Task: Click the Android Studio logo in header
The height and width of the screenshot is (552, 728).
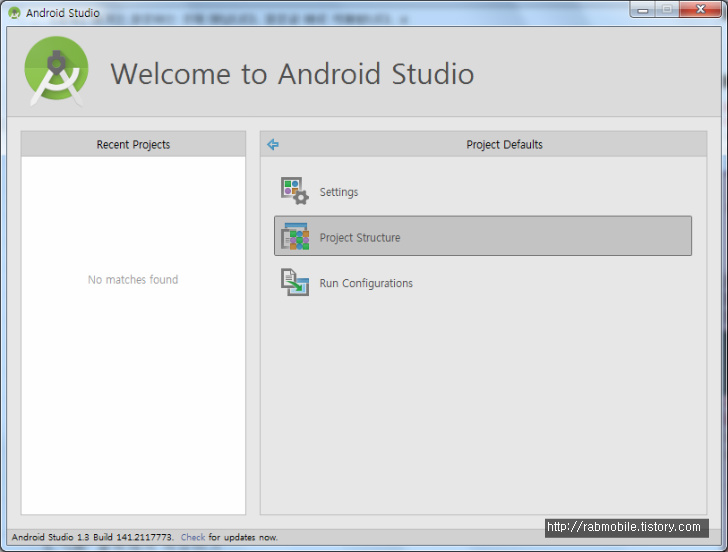Action: click(56, 71)
